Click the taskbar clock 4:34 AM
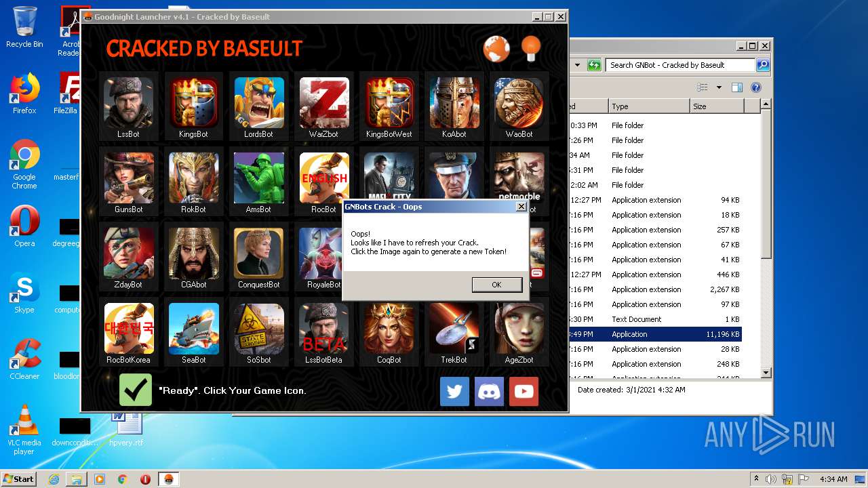Image resolution: width=868 pixels, height=488 pixels. [x=833, y=479]
